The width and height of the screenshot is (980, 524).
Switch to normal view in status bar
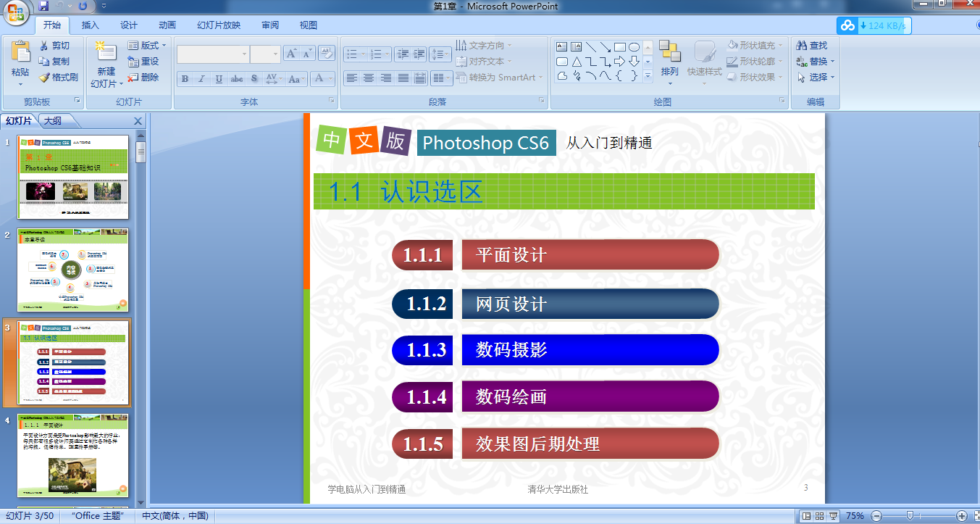[806, 516]
